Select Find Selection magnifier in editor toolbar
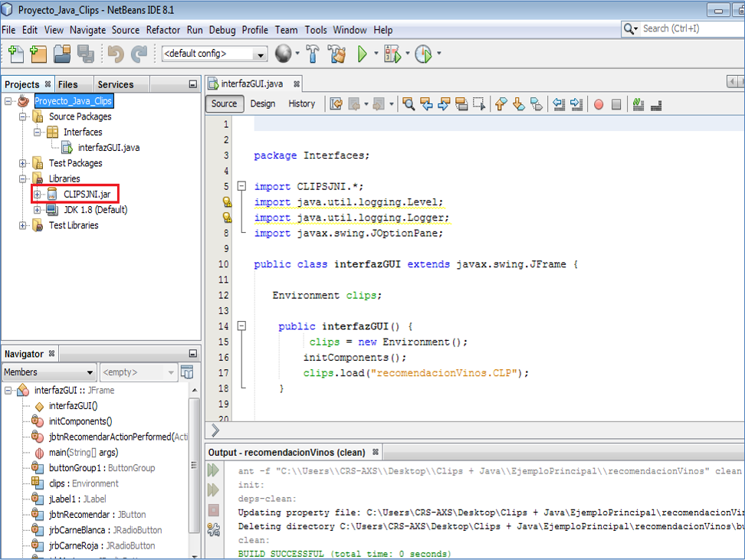This screenshot has width=745, height=560. click(x=409, y=103)
